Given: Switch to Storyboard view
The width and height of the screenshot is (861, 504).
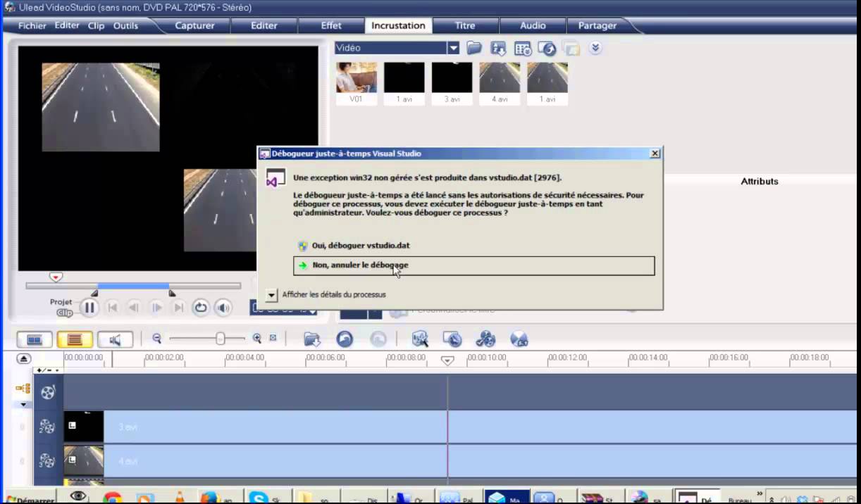Looking at the screenshot, I should (x=35, y=340).
